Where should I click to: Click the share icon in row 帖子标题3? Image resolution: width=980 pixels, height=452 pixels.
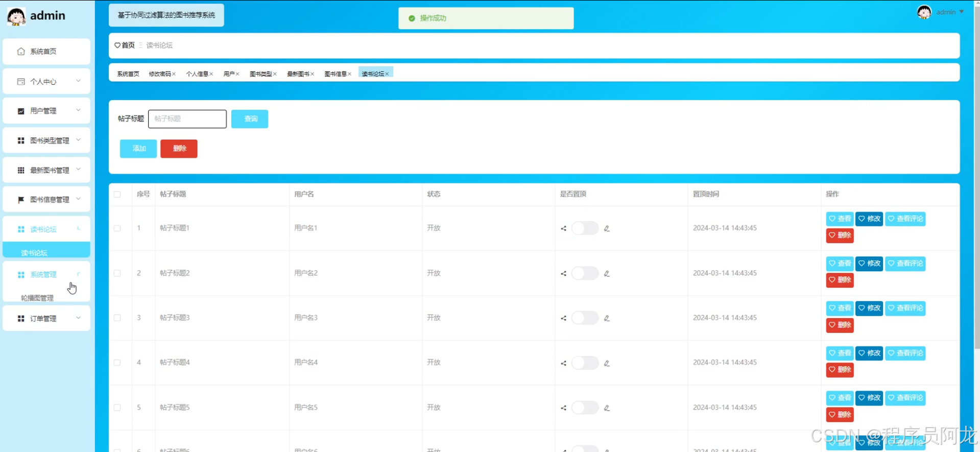pos(564,318)
